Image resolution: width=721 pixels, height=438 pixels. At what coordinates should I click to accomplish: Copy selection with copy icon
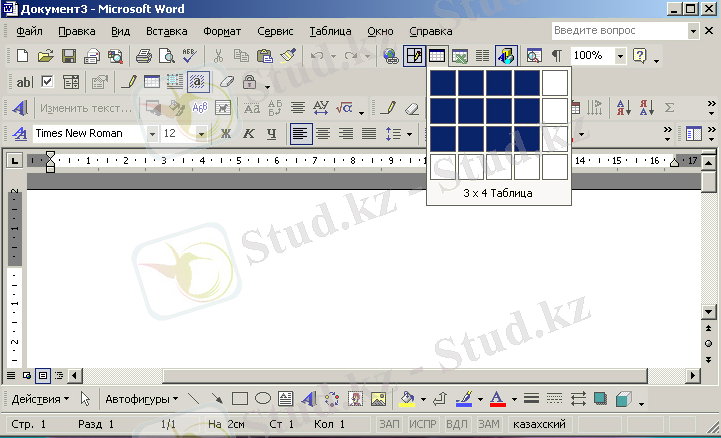click(241, 56)
